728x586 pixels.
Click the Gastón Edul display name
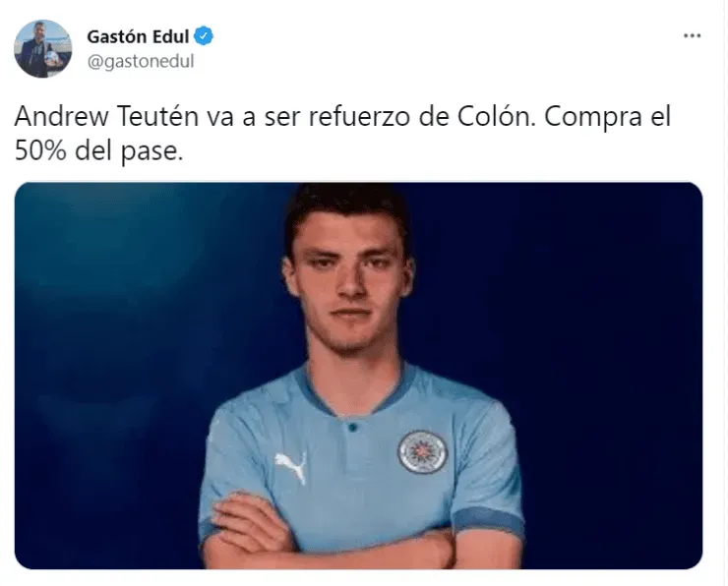point(138,36)
